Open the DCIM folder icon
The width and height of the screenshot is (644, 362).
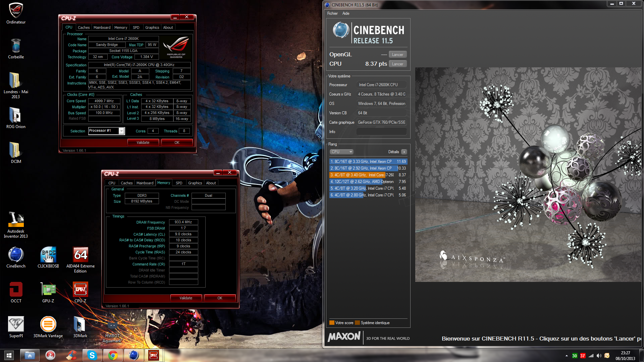click(x=16, y=153)
